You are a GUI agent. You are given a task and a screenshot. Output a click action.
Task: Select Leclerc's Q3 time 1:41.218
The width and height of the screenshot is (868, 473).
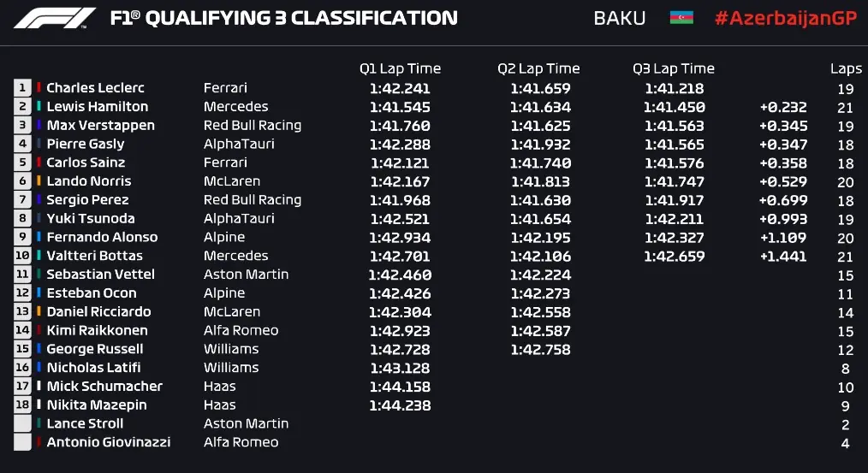click(x=675, y=88)
